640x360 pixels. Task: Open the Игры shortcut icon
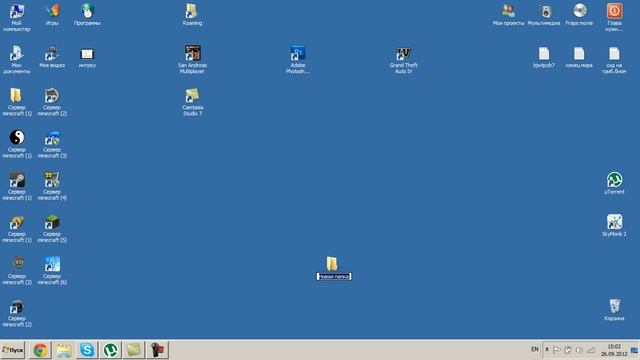pyautogui.click(x=52, y=12)
